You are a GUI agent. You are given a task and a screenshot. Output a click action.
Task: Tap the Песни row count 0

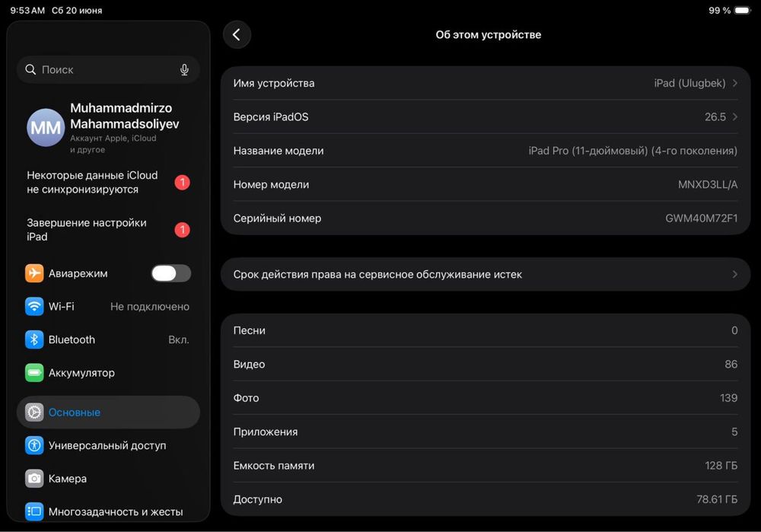734,330
